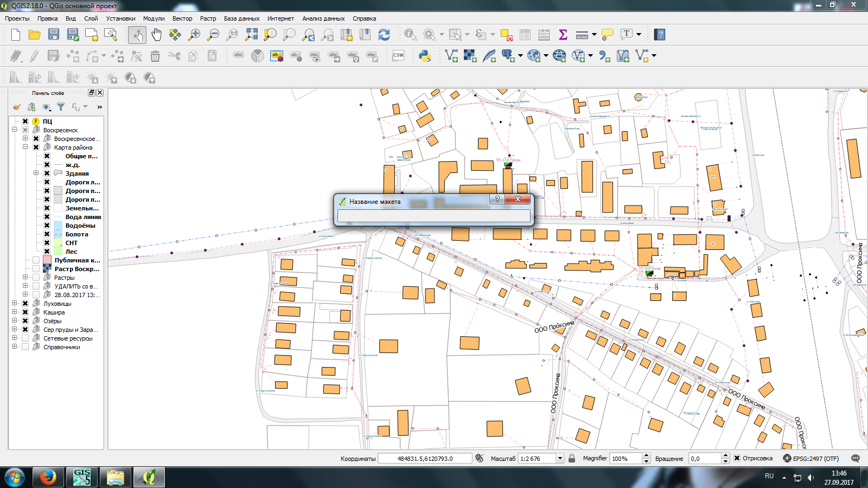Open the attribute table icon

(525, 35)
